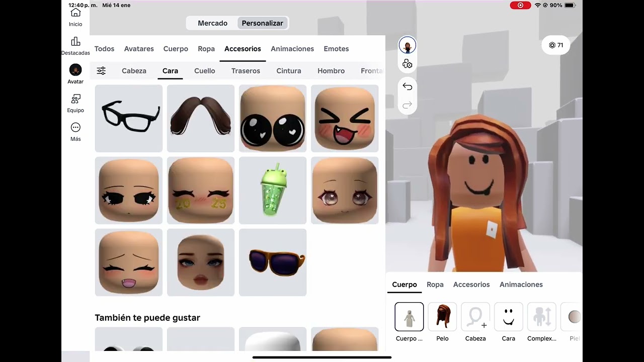Open Animaciones tab in equipped panel

click(x=521, y=285)
